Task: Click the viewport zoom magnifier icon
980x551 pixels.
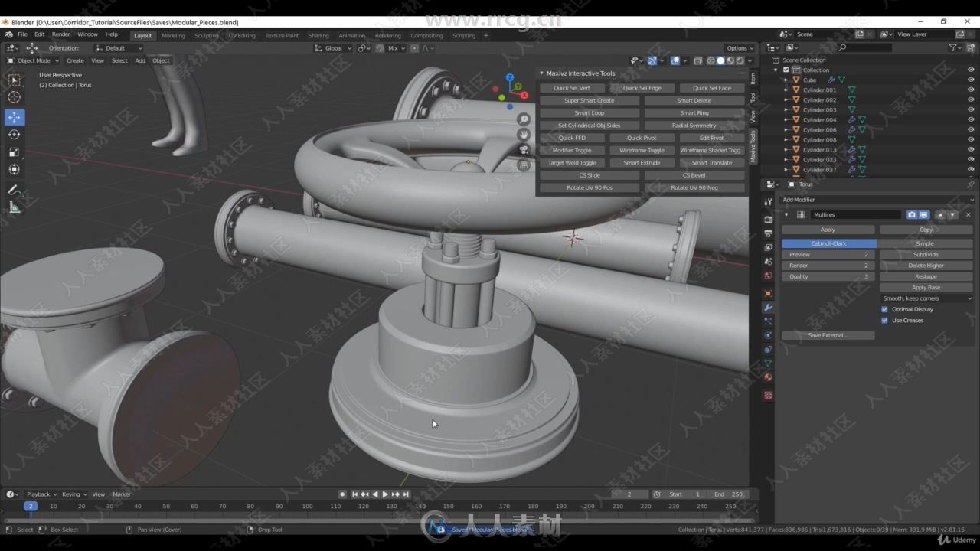Action: tap(524, 119)
